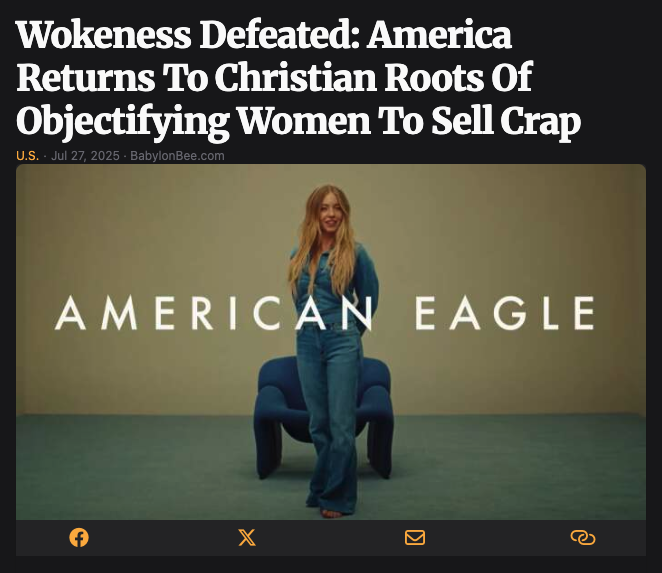Click the "AMERICAN" lettering on the photo
Viewport: 662px width, 573px height.
pyautogui.click(x=214, y=313)
